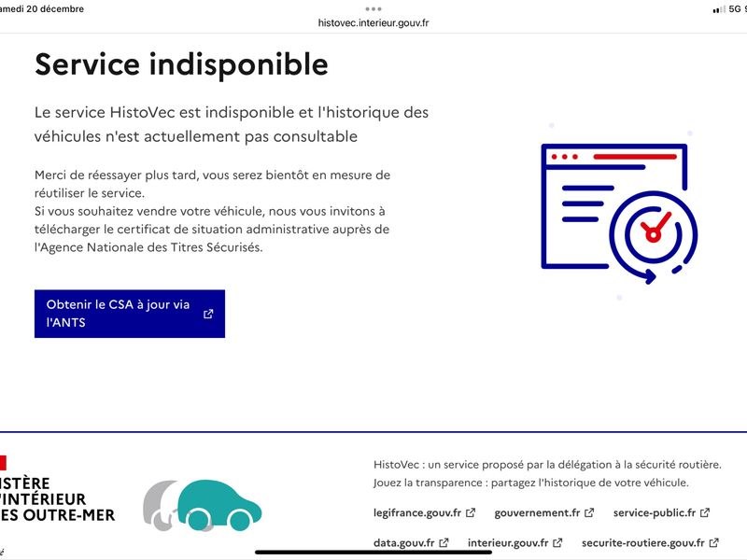
Task: Open the legifrance.gouv.fr footer link
Action: (416, 512)
